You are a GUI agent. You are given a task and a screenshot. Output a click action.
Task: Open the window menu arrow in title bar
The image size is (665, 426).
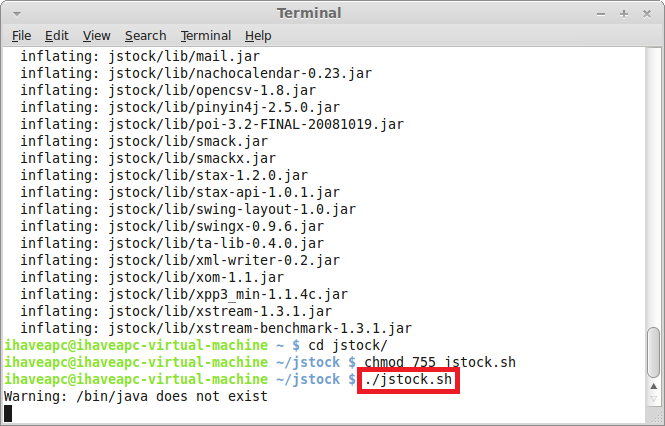tap(17, 14)
